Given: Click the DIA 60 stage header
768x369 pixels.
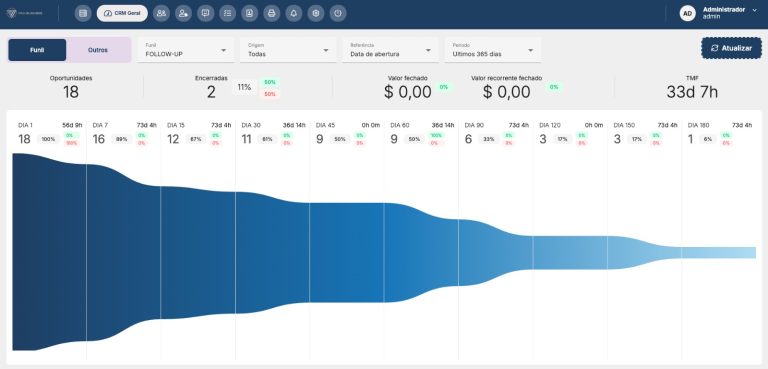Looking at the screenshot, I should pyautogui.click(x=400, y=125).
